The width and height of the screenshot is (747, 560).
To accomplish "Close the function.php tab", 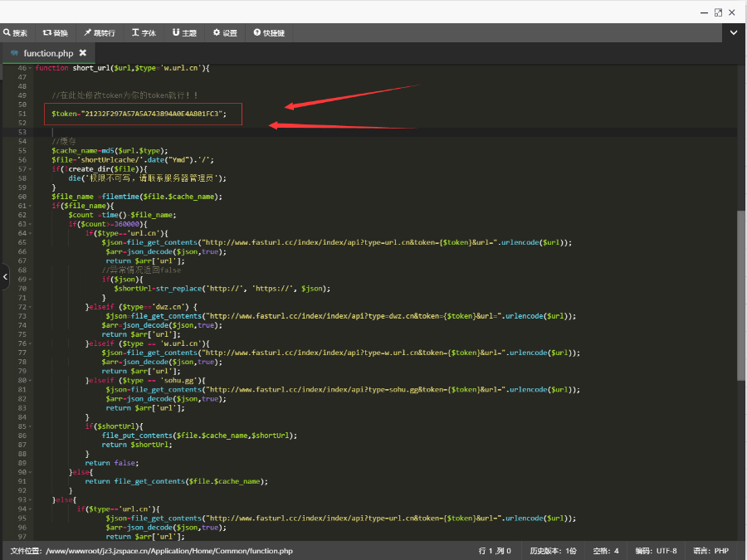I will 82,53.
